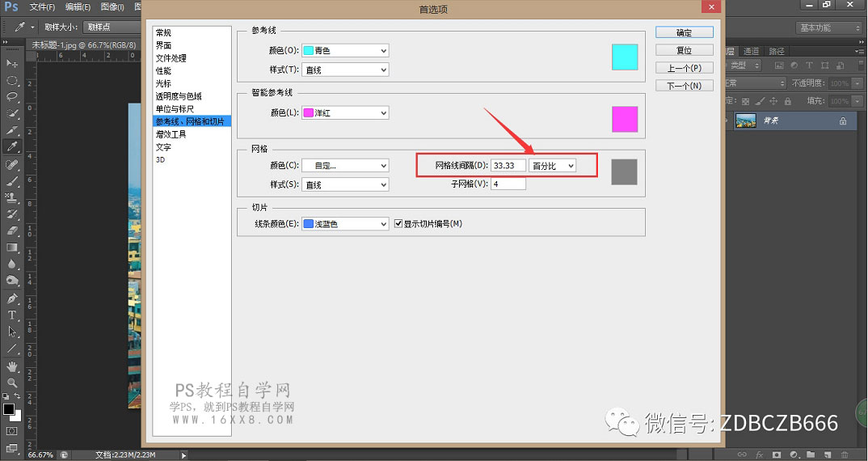868x461 pixels.
Task: Click the 下一个(N) button
Action: coord(685,86)
